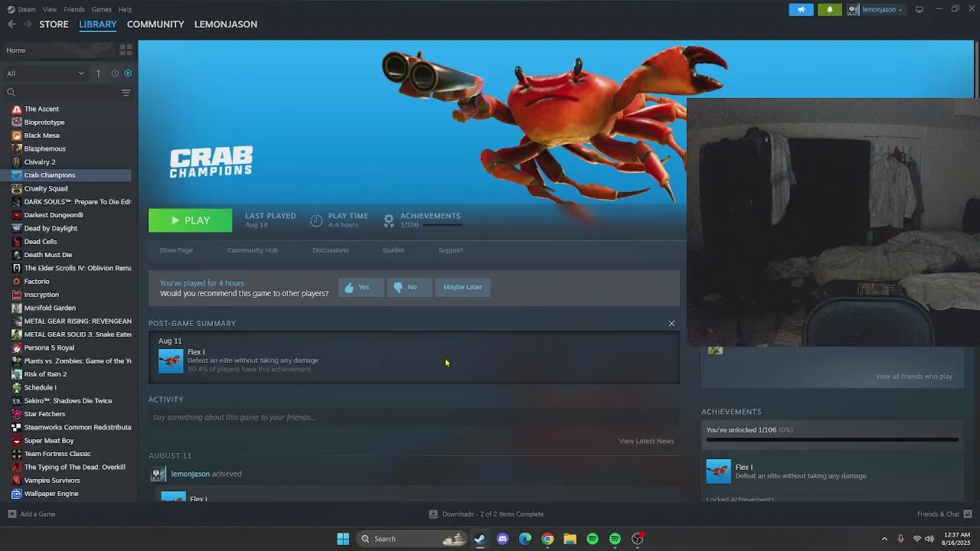This screenshot has height=551, width=980.
Task: Open Support link
Action: pyautogui.click(x=451, y=250)
